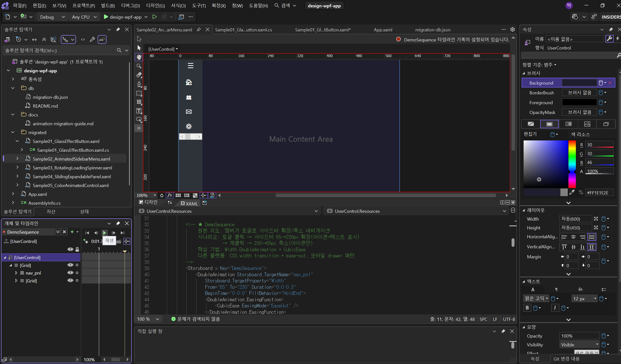Click the record keyframe icon in timeline
The width and height of the screenshot is (621, 364).
tap(86, 241)
